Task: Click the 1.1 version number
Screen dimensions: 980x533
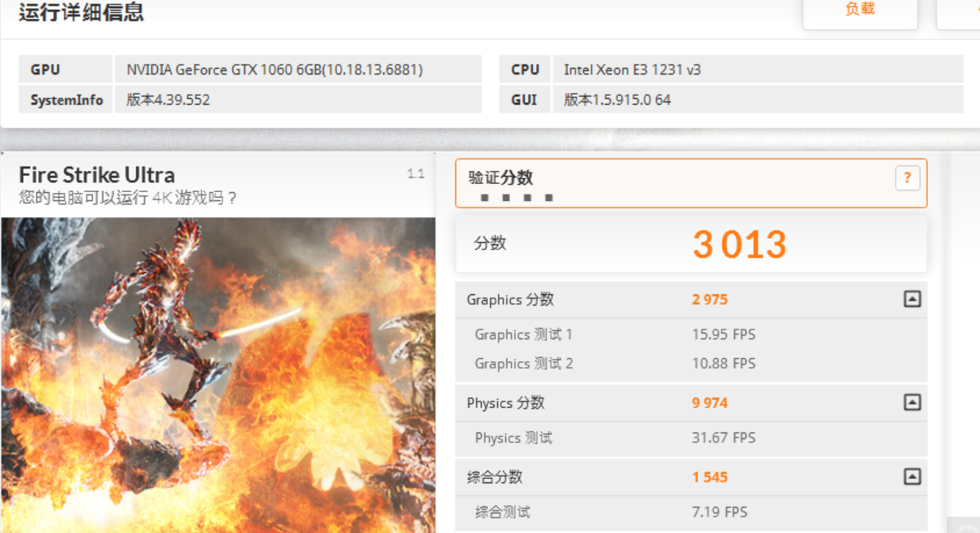Action: click(416, 173)
